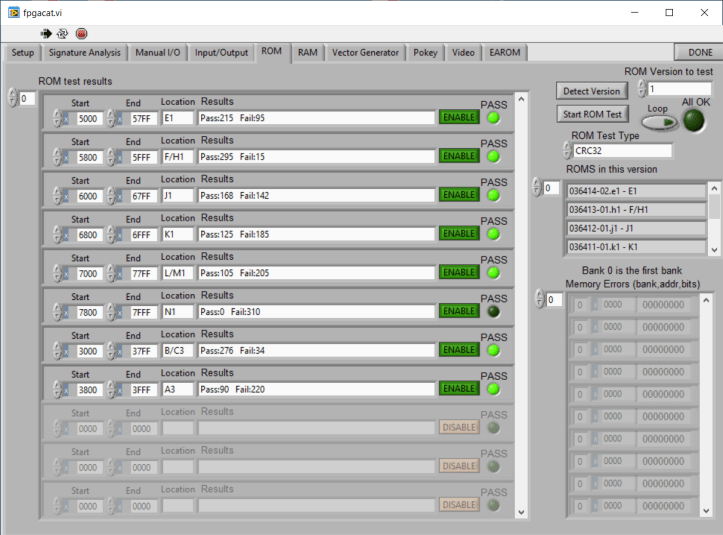This screenshot has height=535, width=723.
Task: Click the dark PASS LED for location N1
Action: (493, 312)
